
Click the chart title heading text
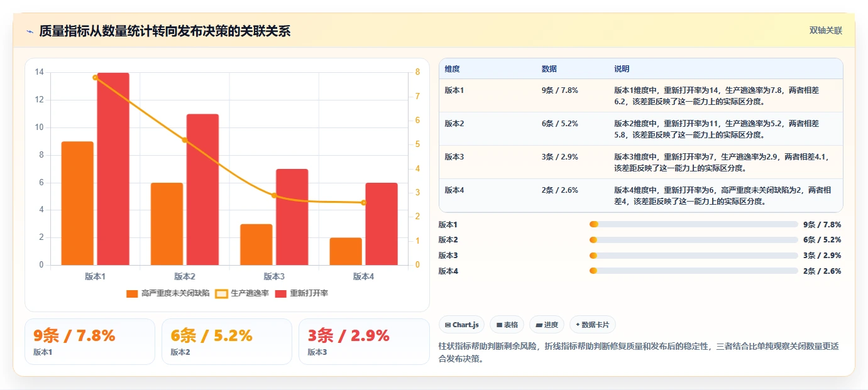coord(165,31)
